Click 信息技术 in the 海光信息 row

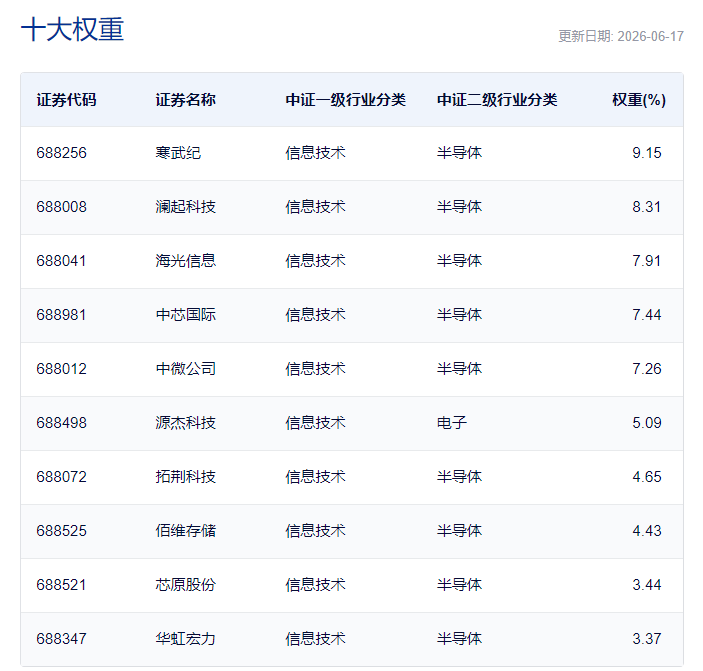click(x=316, y=261)
